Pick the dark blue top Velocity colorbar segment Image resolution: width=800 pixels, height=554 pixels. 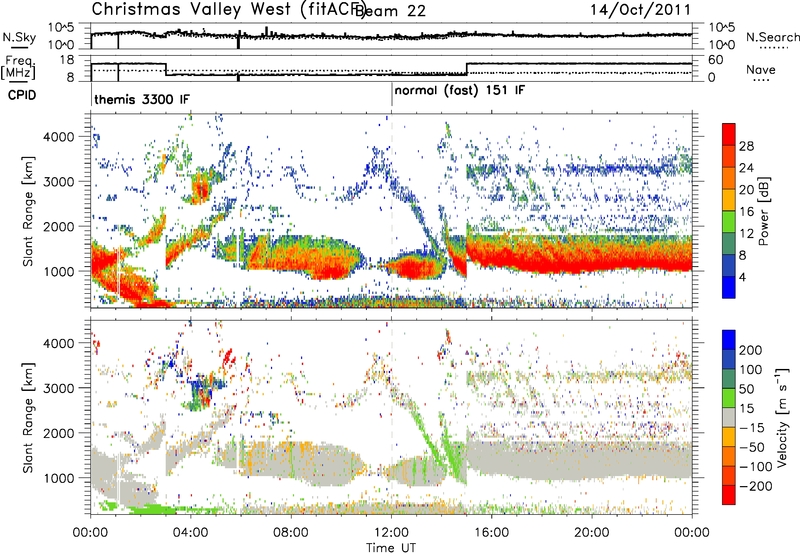pos(729,340)
